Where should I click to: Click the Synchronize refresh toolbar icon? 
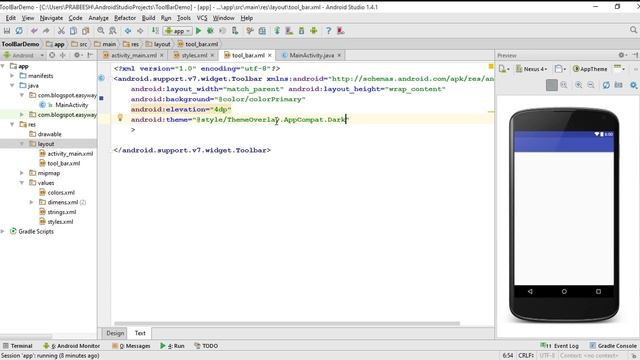(x=19, y=31)
